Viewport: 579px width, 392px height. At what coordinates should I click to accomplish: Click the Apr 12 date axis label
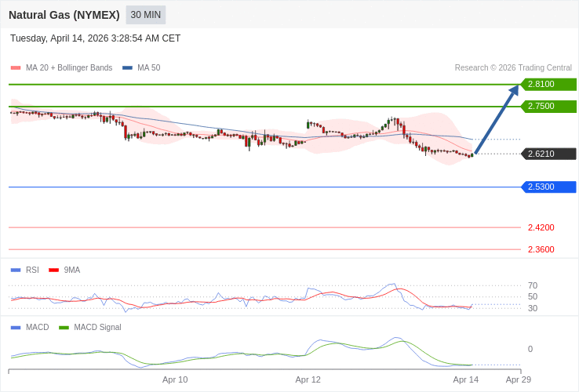[x=308, y=379]
